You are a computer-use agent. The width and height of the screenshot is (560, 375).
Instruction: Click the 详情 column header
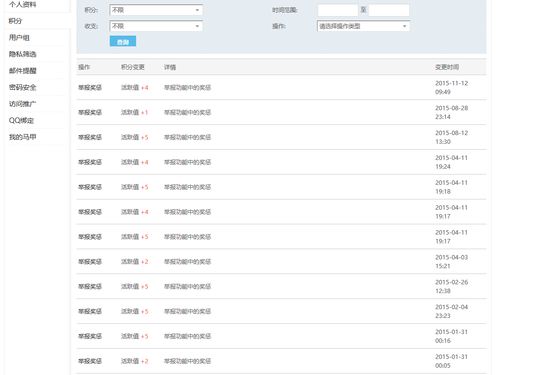[170, 67]
